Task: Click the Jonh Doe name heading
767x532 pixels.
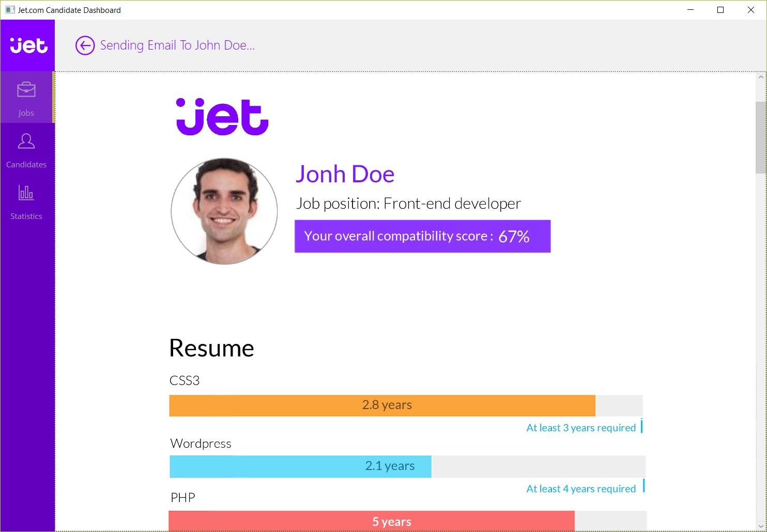Action: click(x=345, y=174)
